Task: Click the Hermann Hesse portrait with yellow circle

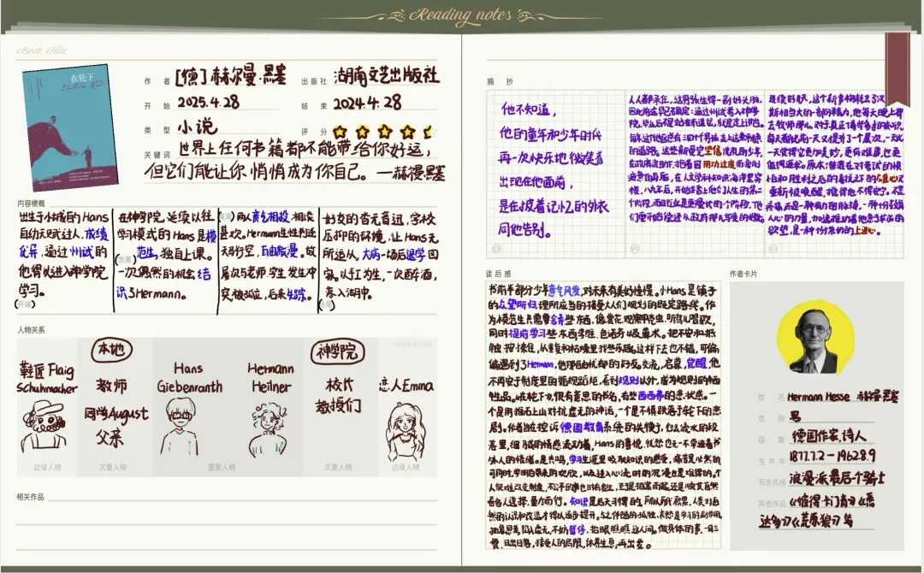Action: [x=815, y=338]
